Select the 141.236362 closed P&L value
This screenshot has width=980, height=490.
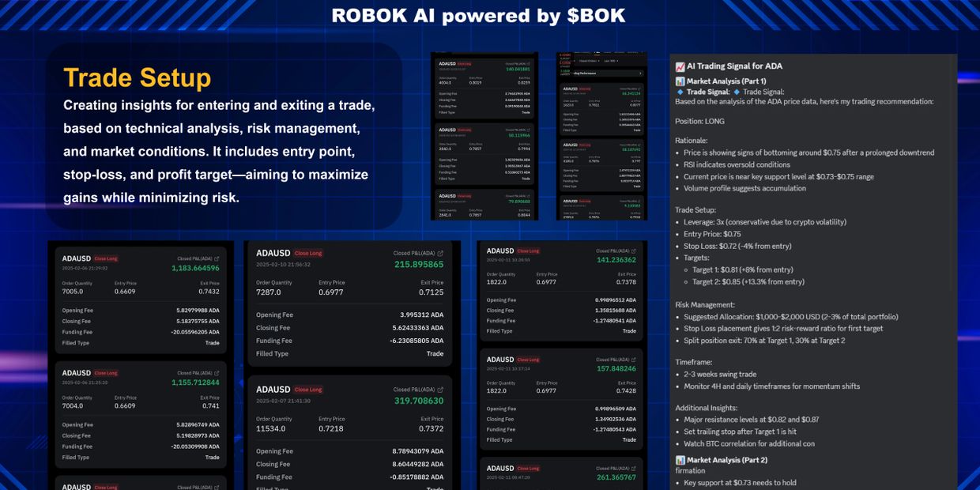(616, 260)
